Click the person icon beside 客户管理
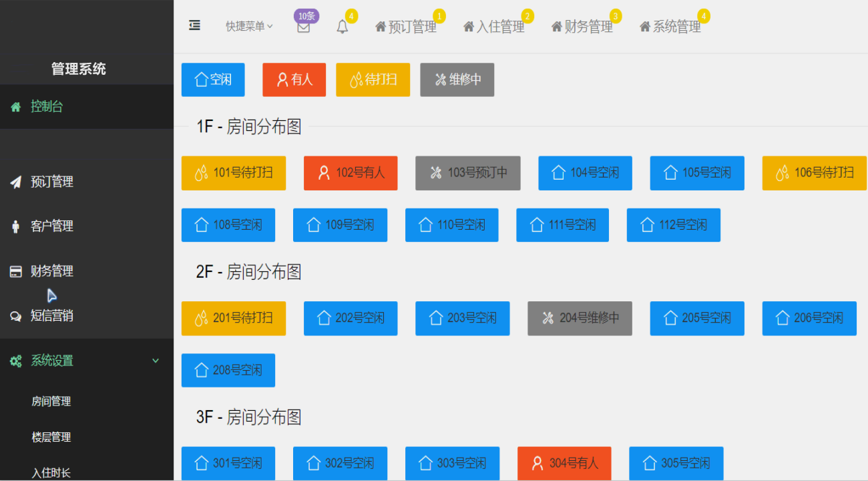 point(16,226)
